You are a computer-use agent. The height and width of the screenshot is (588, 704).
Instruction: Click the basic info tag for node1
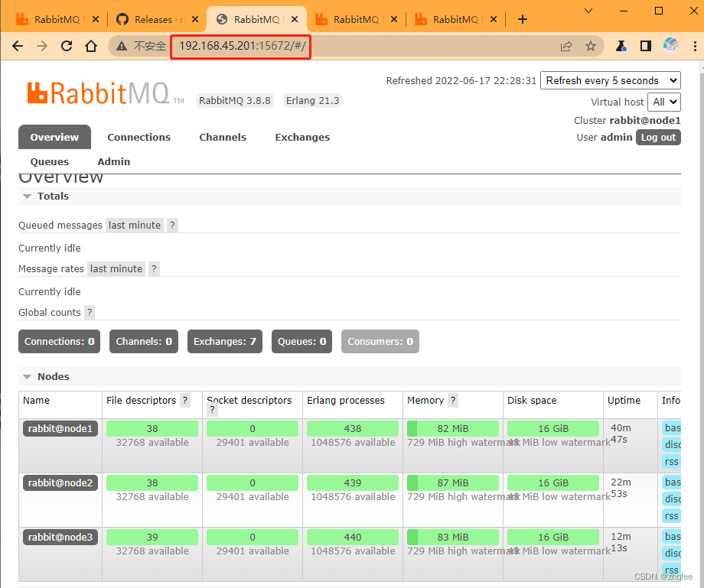click(x=672, y=428)
